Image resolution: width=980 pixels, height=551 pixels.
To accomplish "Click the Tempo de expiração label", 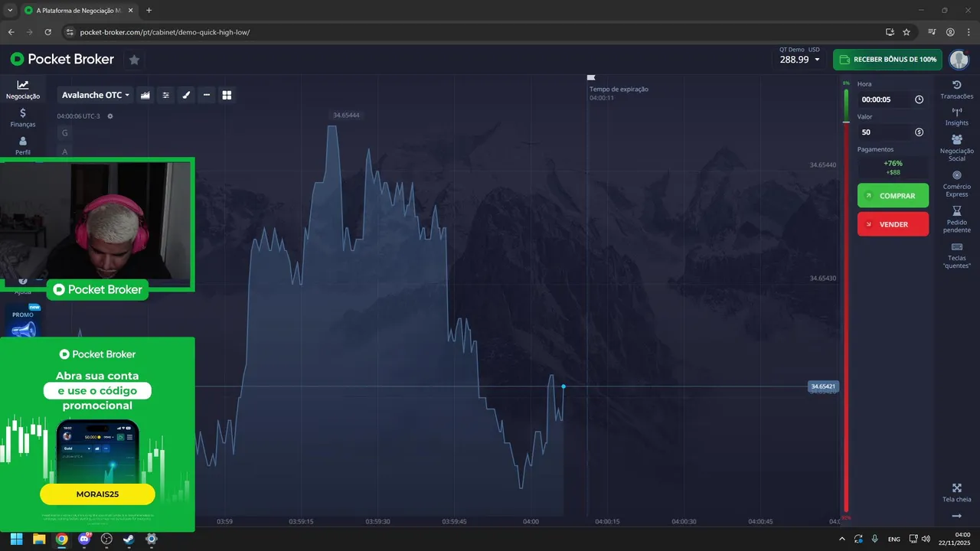I will (x=619, y=89).
